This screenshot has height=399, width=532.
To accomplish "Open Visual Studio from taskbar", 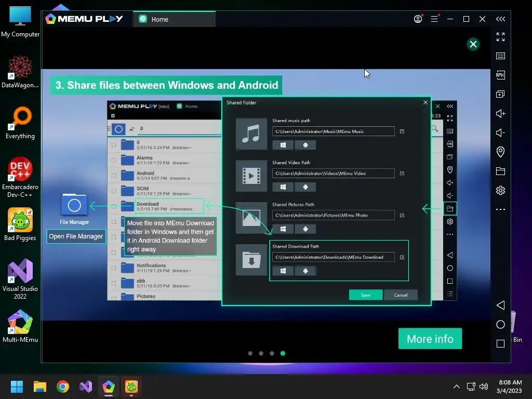I will click(x=86, y=387).
